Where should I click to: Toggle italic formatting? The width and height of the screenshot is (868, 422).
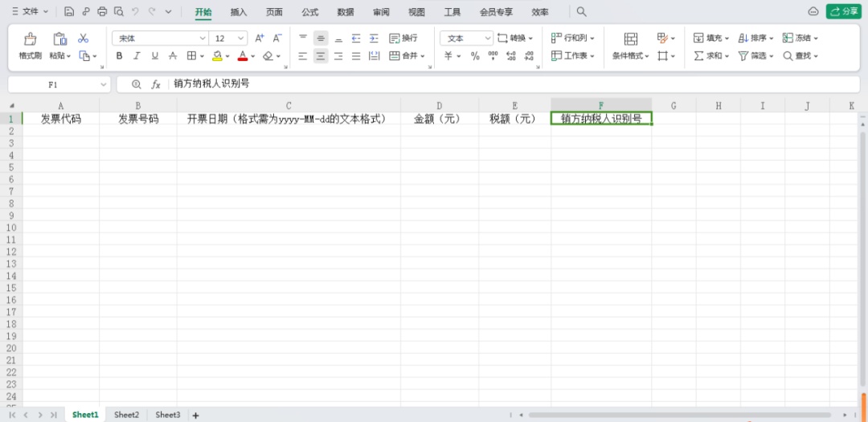click(137, 56)
